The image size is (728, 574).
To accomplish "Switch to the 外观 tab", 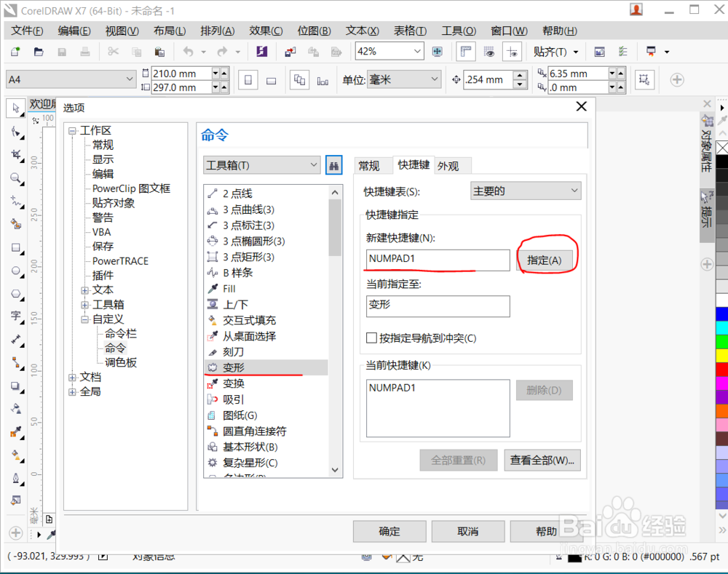I will tap(448, 166).
